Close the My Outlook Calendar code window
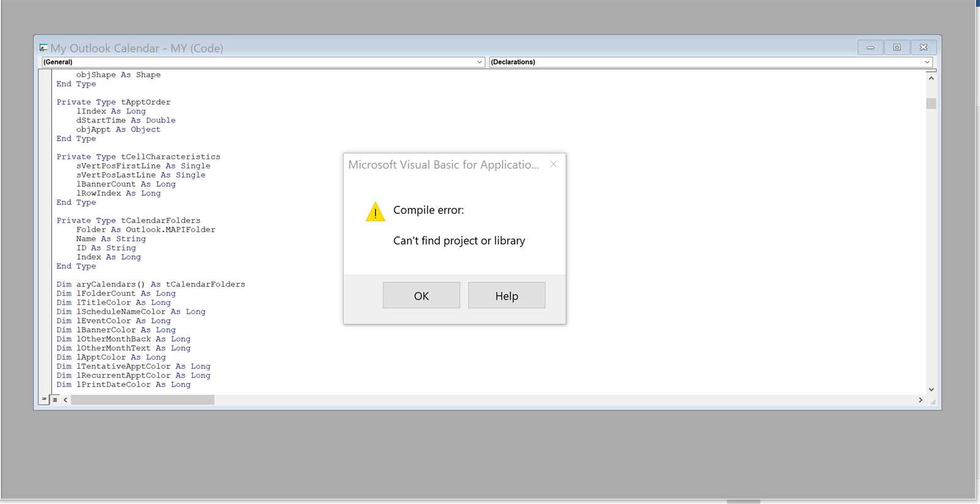 click(924, 47)
